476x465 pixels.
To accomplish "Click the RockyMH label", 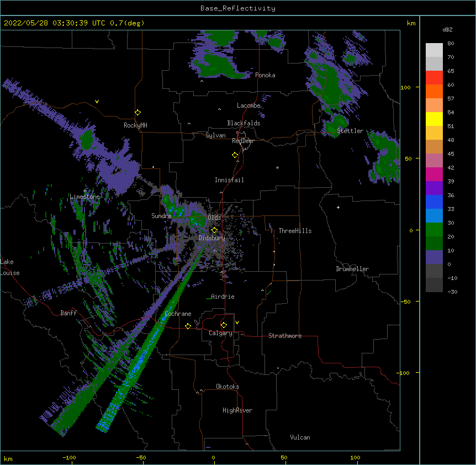I will 135,125.
